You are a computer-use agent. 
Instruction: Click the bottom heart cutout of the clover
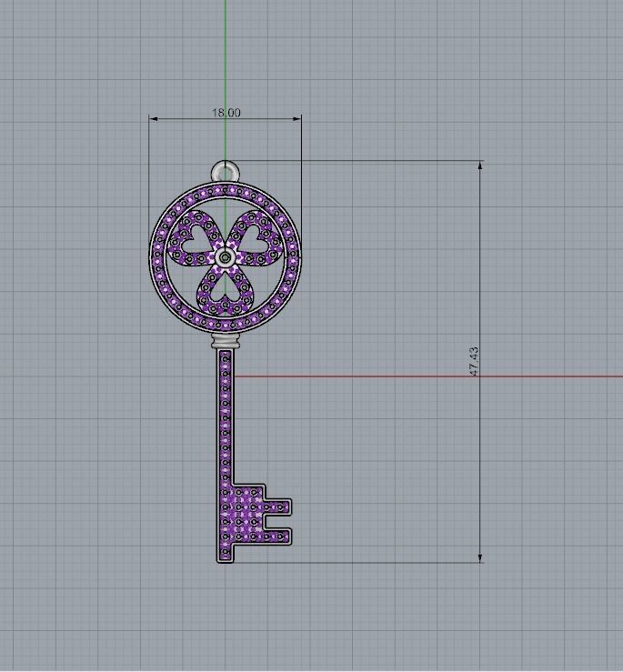pos(225,290)
